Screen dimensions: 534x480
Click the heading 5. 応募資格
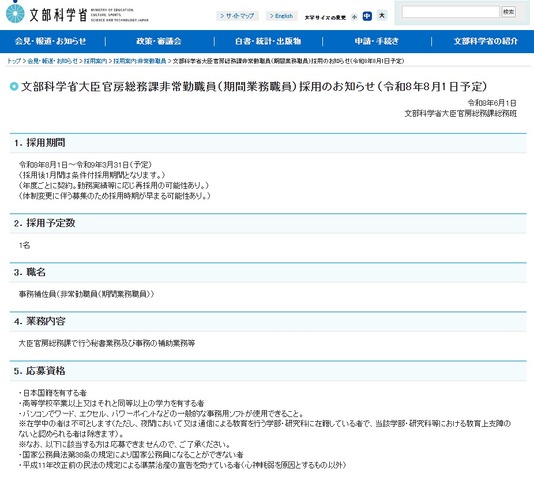coord(40,371)
